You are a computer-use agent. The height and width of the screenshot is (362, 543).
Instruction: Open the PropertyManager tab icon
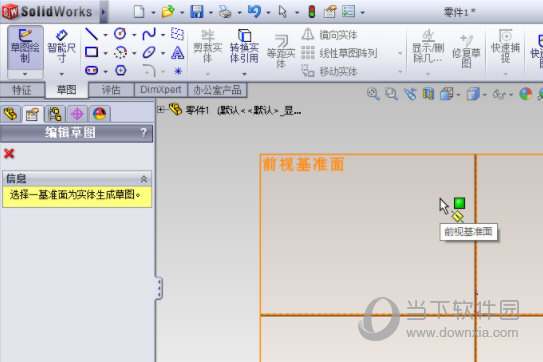33,114
